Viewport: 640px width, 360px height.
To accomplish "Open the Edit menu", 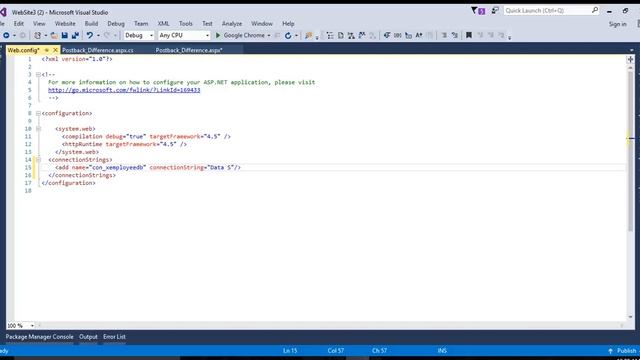I will (x=19, y=24).
